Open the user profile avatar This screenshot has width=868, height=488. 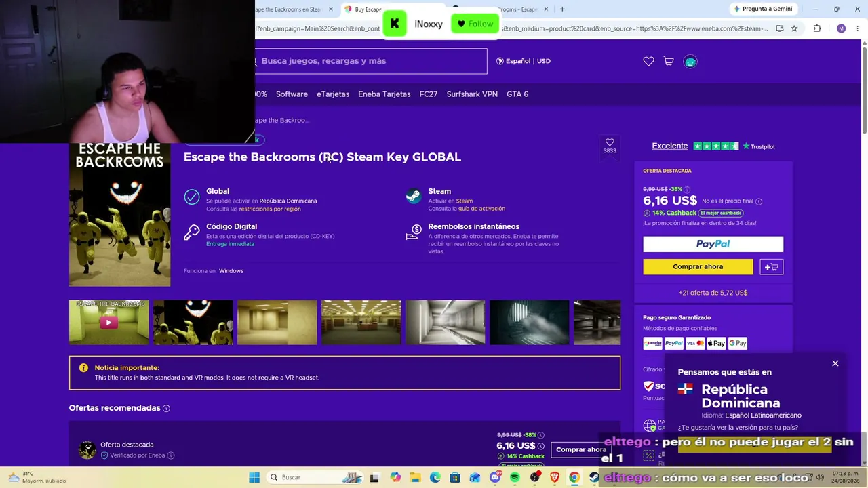point(690,62)
